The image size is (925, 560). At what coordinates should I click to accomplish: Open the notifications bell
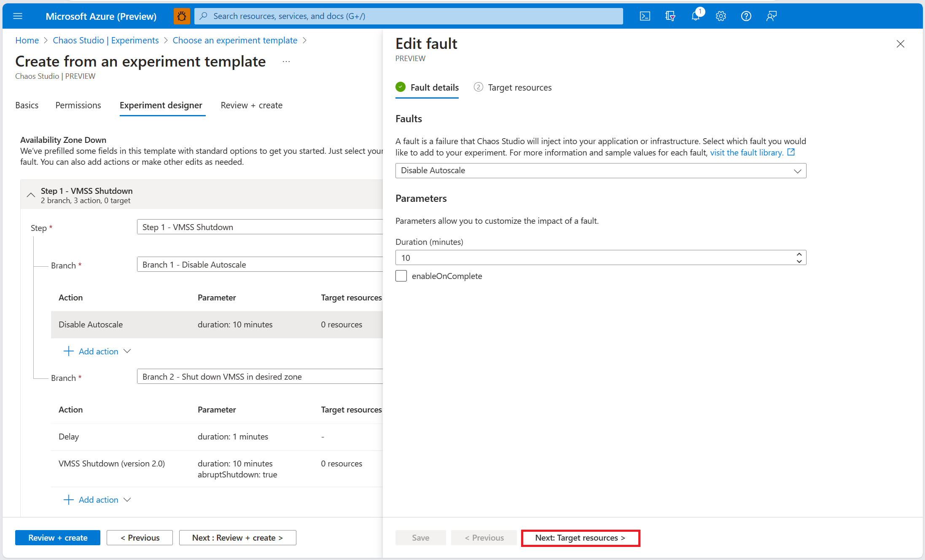[695, 16]
